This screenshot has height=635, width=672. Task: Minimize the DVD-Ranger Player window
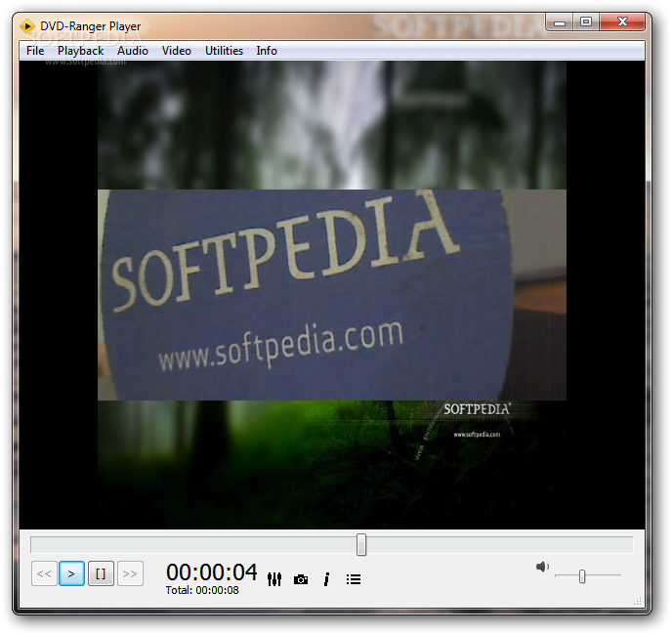(x=560, y=22)
